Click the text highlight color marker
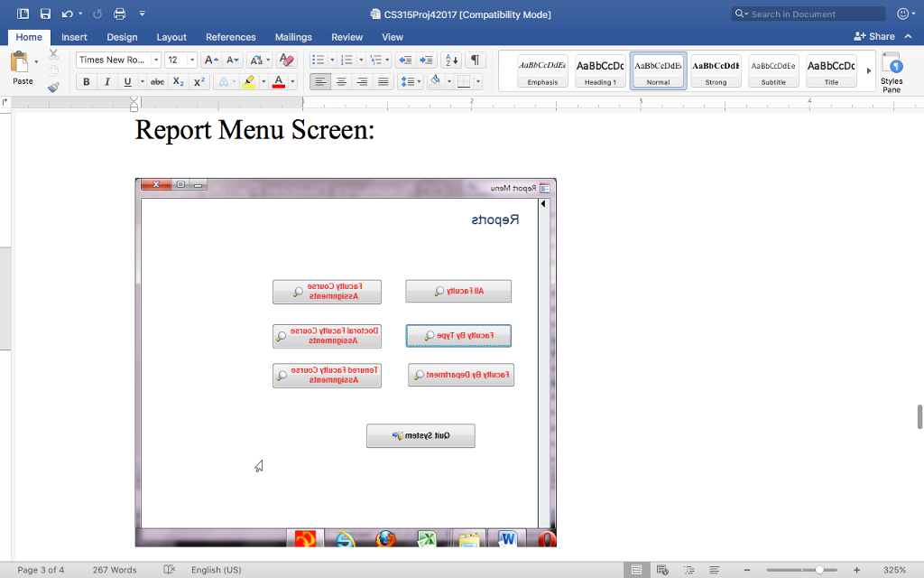The width and height of the screenshot is (924, 578). pyautogui.click(x=249, y=82)
